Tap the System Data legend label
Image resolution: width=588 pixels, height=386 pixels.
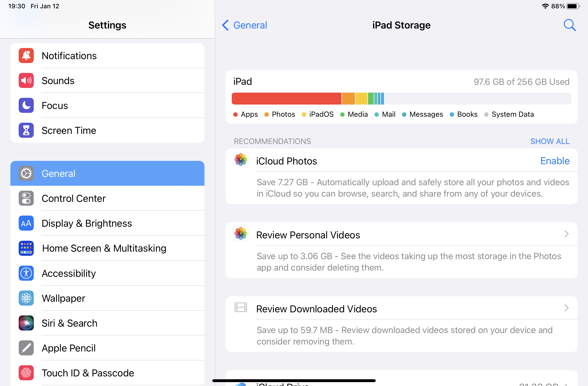(x=513, y=114)
